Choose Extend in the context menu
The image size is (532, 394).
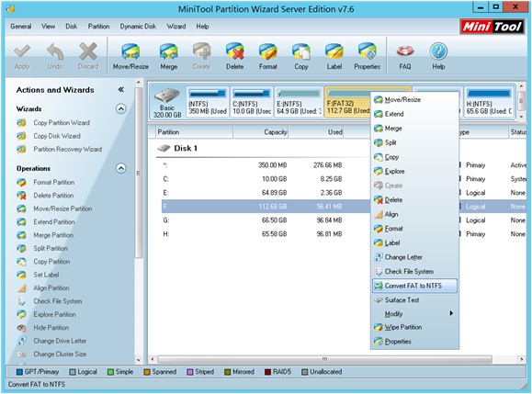pyautogui.click(x=414, y=114)
